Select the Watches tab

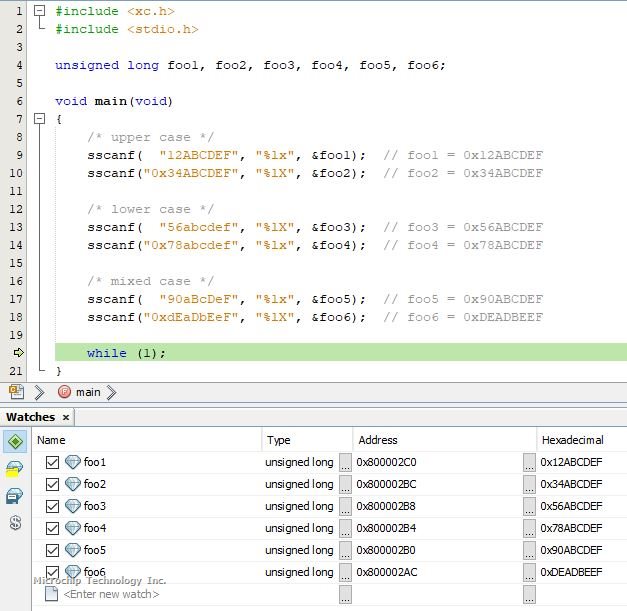click(x=30, y=417)
